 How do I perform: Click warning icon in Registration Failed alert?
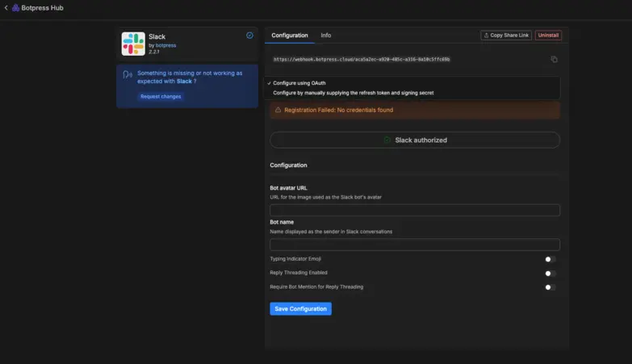tap(278, 110)
